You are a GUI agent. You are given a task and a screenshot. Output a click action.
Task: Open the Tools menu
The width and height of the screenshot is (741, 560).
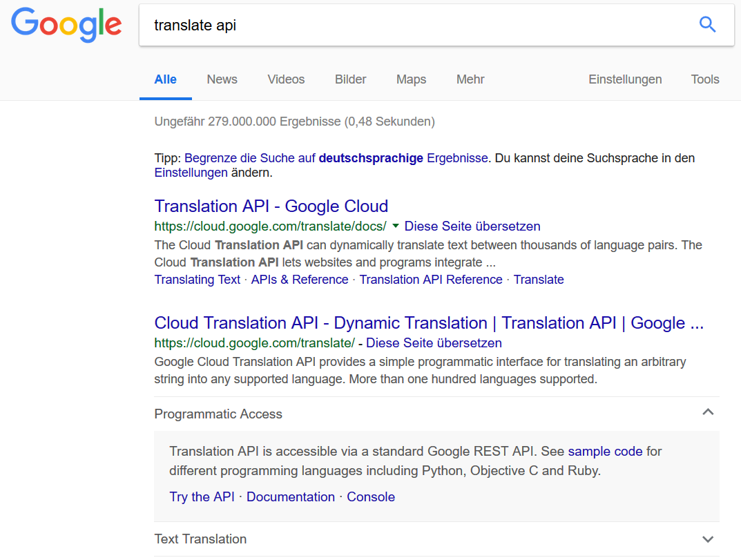coord(704,79)
